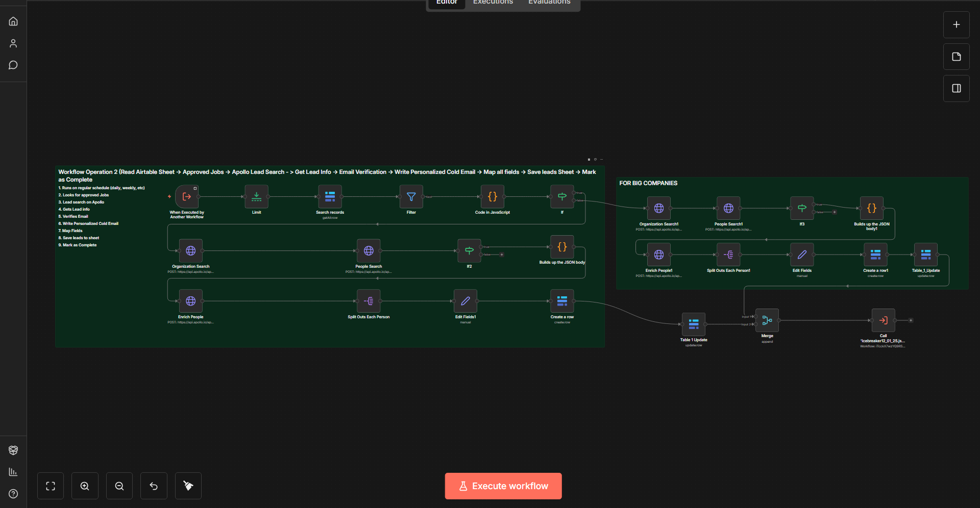Open the Help question mark icon
The width and height of the screenshot is (980, 508).
13,494
